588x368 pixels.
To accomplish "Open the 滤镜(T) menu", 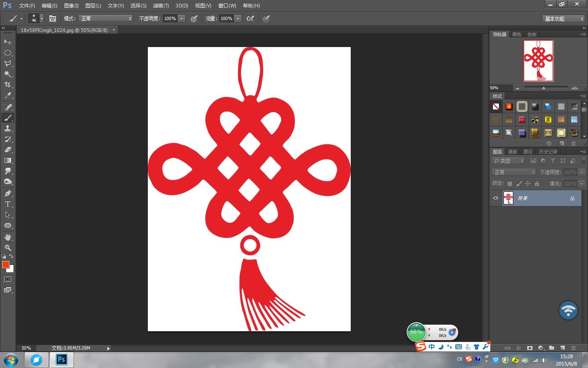I will tap(160, 6).
